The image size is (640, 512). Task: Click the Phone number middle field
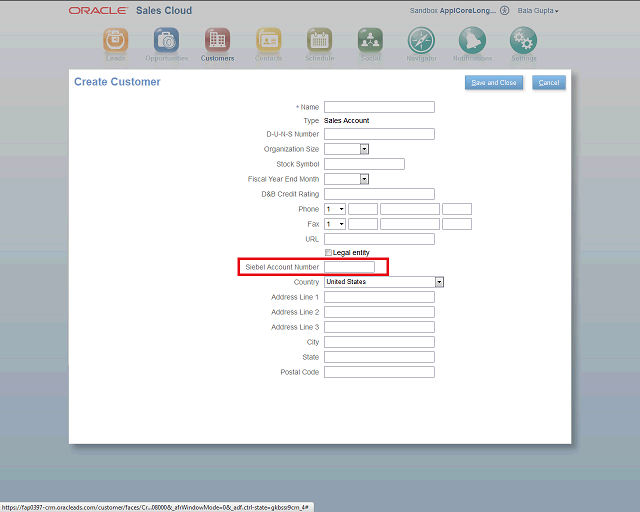click(x=410, y=209)
